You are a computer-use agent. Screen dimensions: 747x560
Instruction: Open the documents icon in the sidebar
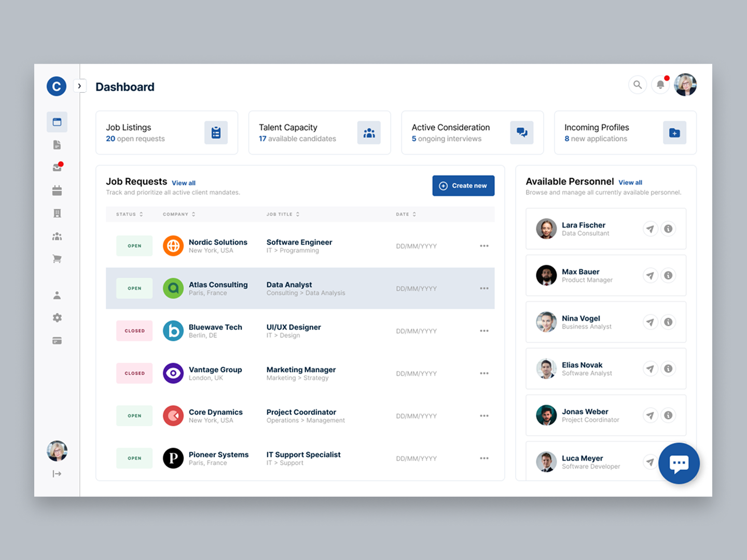[57, 145]
